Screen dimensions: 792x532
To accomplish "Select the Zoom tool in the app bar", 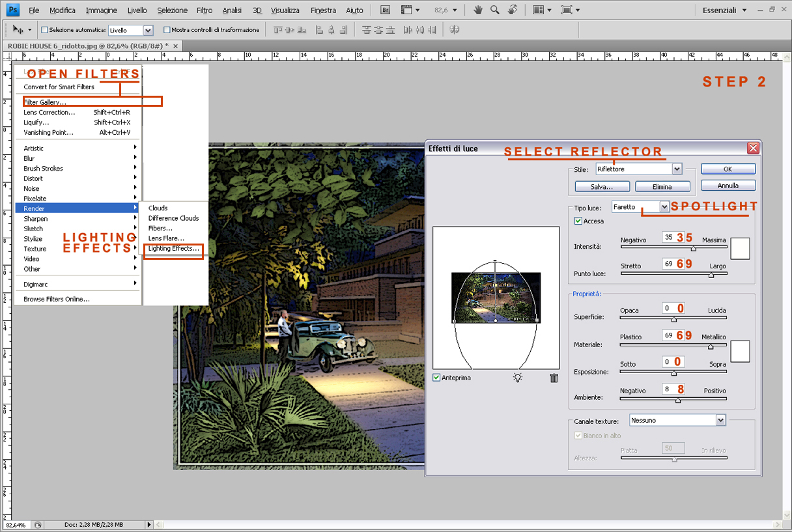I will click(494, 10).
